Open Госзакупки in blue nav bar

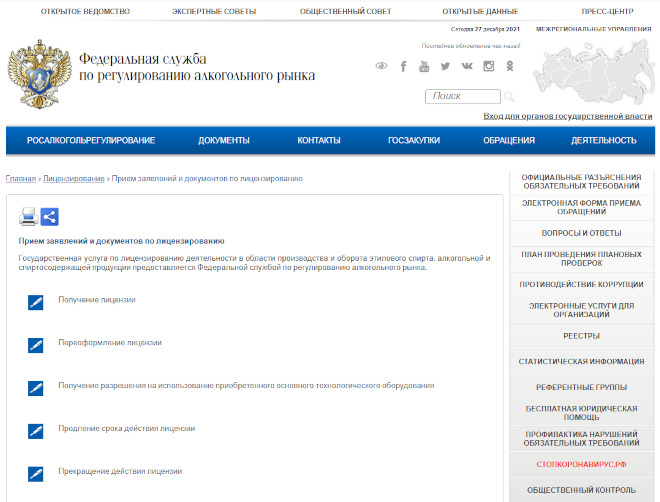pyautogui.click(x=414, y=140)
